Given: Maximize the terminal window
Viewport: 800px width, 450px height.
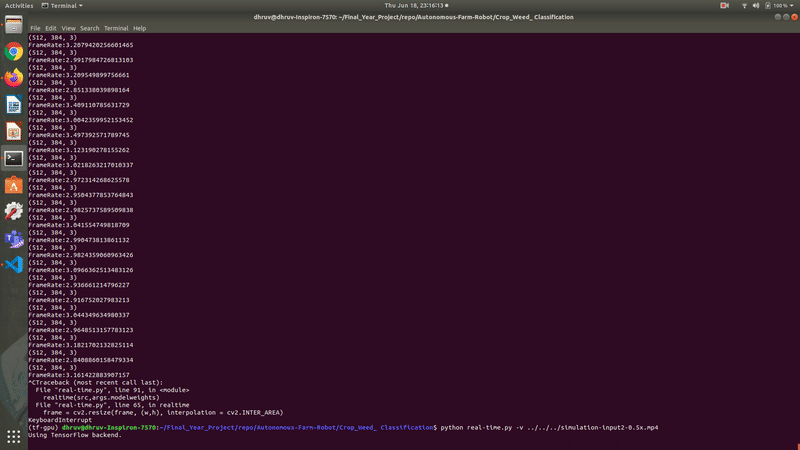Looking at the screenshot, I should tap(786, 17).
